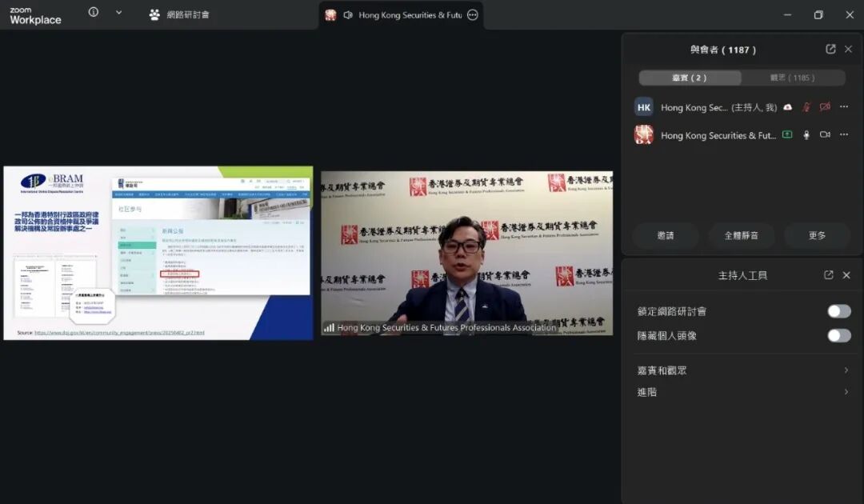
Task: Toggle the 鎖定網路研討會 lock webinar switch
Action: [838, 311]
